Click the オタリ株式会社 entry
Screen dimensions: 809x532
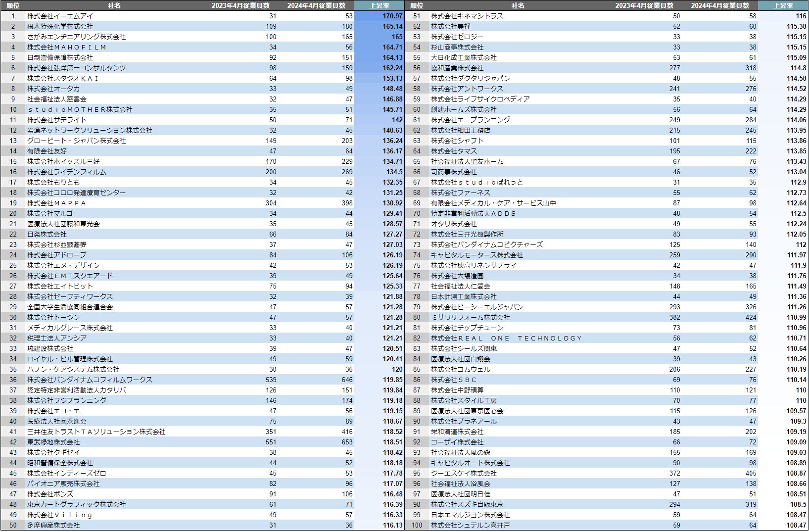coord(454,224)
